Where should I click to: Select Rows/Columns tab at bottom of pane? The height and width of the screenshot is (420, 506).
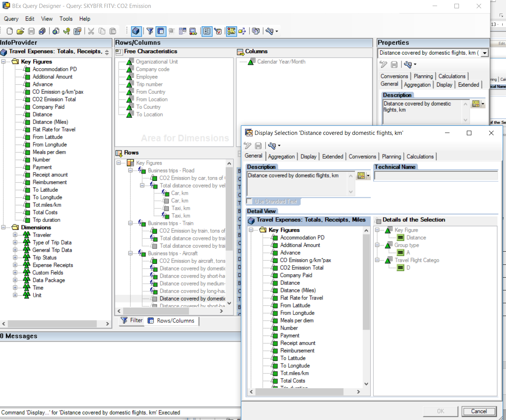(172, 321)
